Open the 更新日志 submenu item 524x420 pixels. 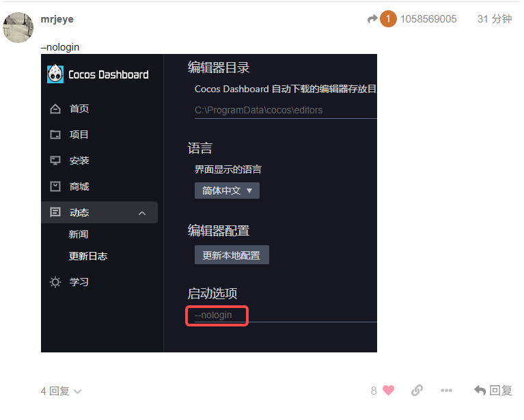point(88,256)
